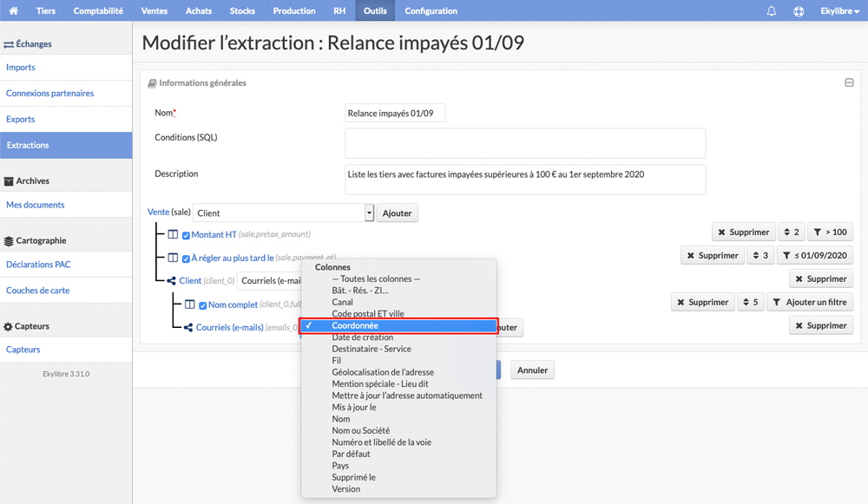Image resolution: width=868 pixels, height=504 pixels.
Task: Select Numéro et libellé de la voie
Action: click(398, 442)
